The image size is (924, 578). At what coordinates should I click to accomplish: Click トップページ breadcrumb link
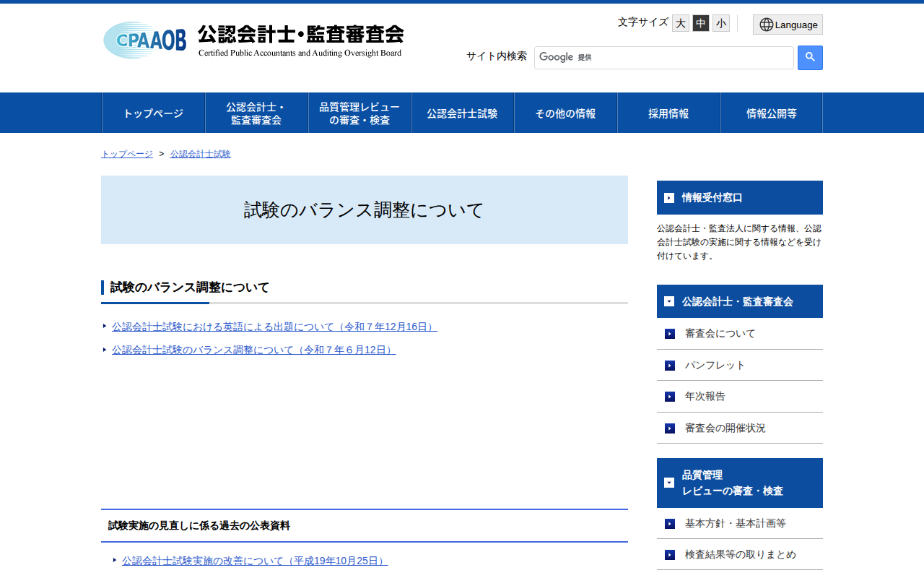click(127, 154)
